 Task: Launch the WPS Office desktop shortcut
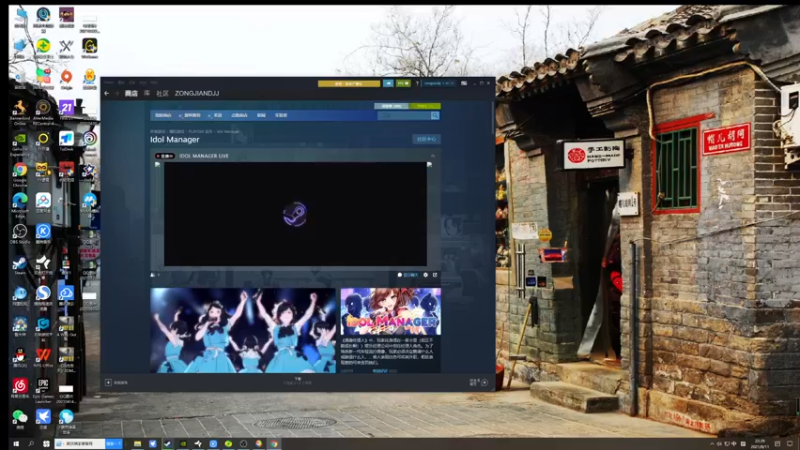(x=43, y=357)
